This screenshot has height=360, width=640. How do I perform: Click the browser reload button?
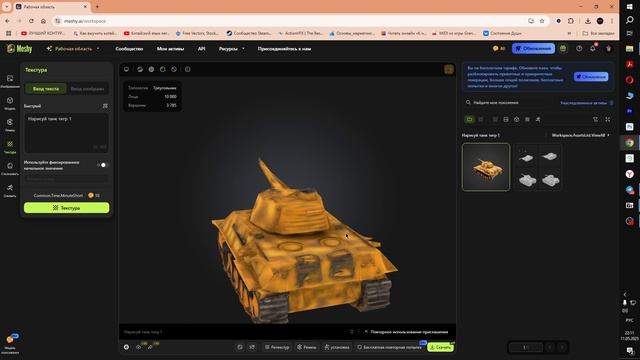pyautogui.click(x=31, y=21)
